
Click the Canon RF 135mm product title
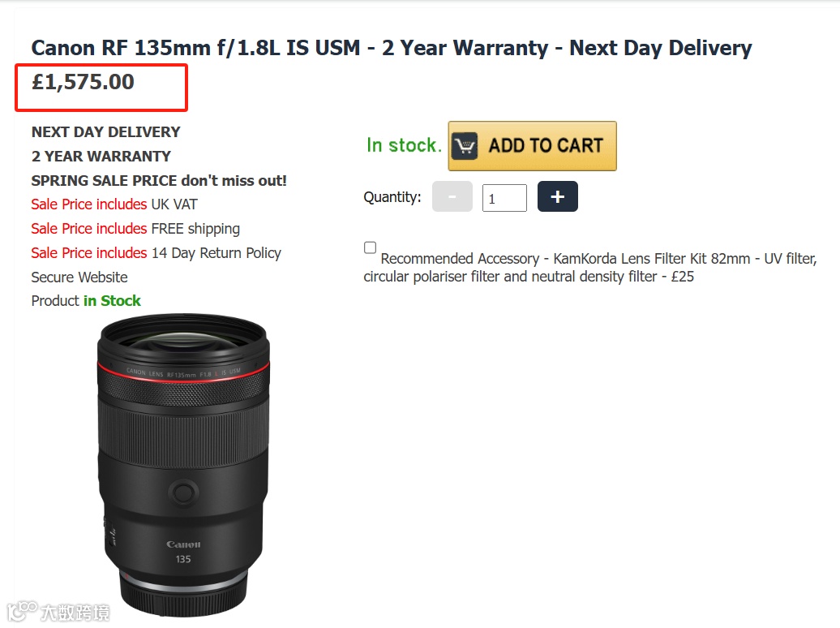coord(391,48)
